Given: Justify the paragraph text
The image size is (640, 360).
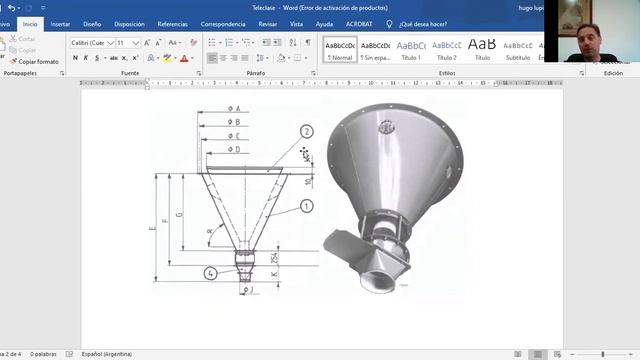Looking at the screenshot, I should pos(244,58).
